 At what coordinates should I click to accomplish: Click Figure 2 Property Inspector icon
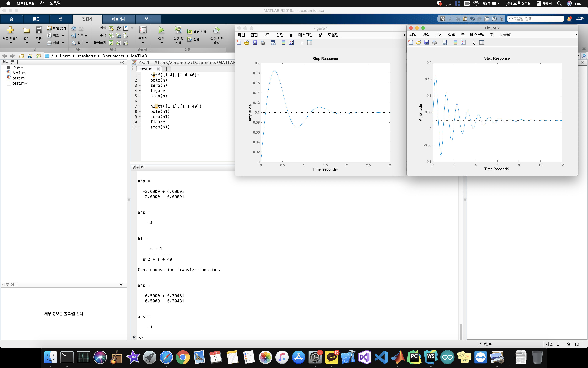tap(482, 43)
